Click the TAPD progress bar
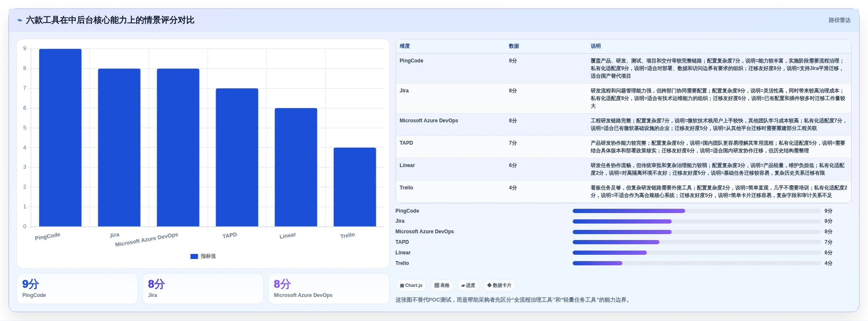This screenshot has height=321, width=868. tap(697, 242)
